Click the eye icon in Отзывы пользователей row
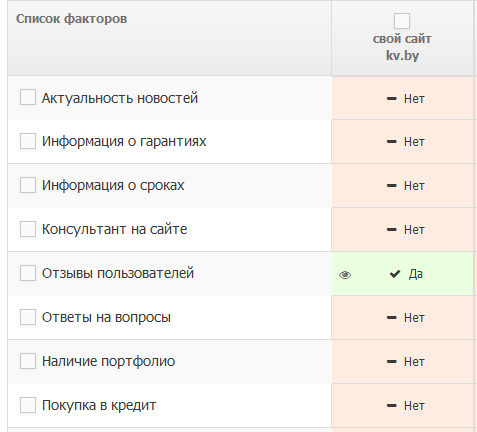This screenshot has height=432, width=477. (345, 275)
